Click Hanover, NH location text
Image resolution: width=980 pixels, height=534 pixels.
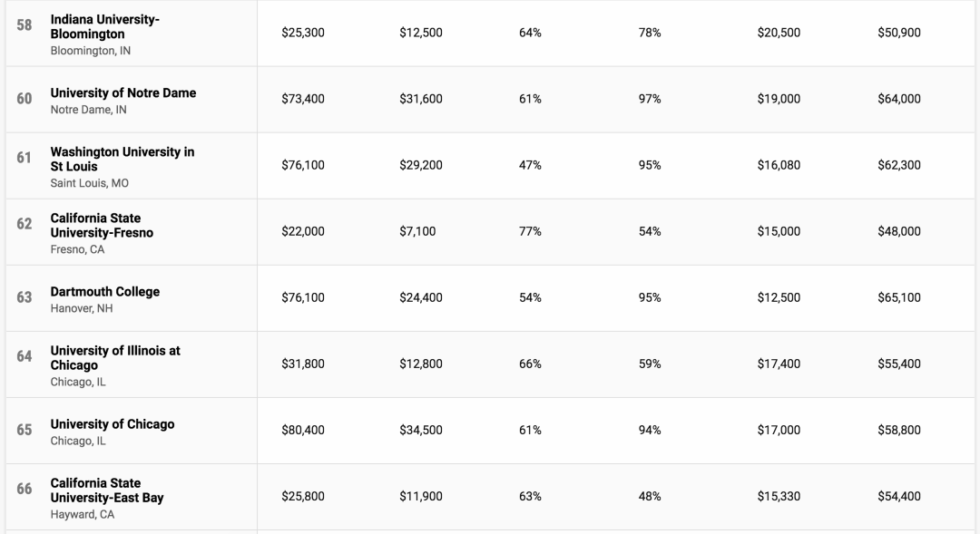82,308
